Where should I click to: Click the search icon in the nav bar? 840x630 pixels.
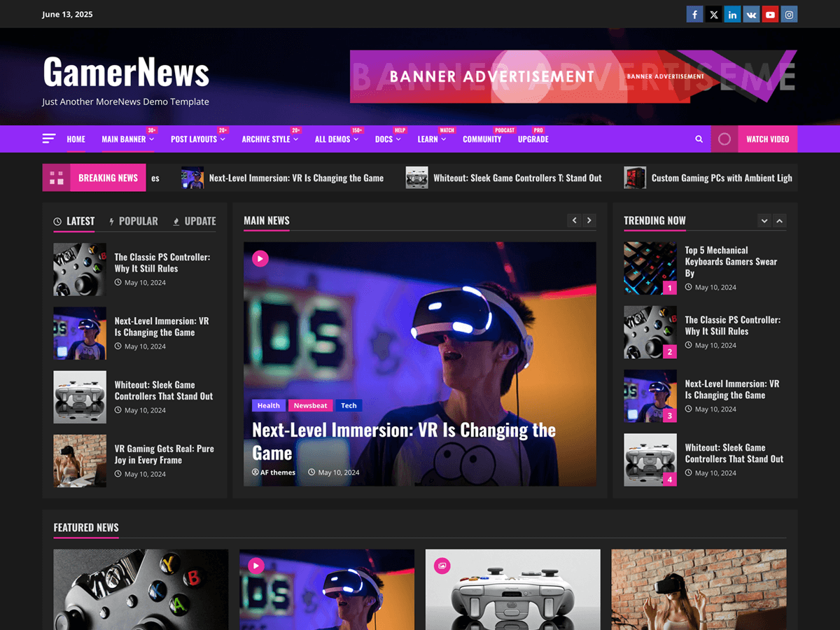pyautogui.click(x=699, y=139)
